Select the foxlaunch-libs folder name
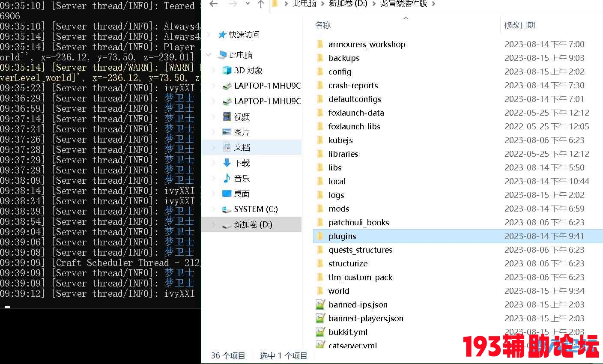This screenshot has height=364, width=603. [355, 126]
